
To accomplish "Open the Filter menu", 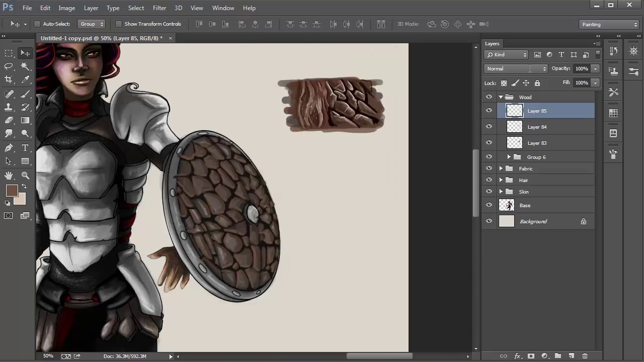I will (x=159, y=8).
